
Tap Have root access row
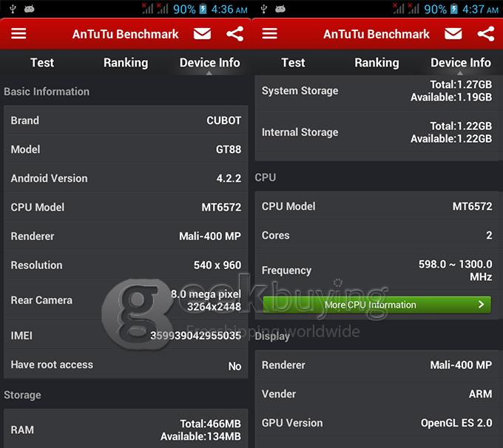tap(126, 364)
